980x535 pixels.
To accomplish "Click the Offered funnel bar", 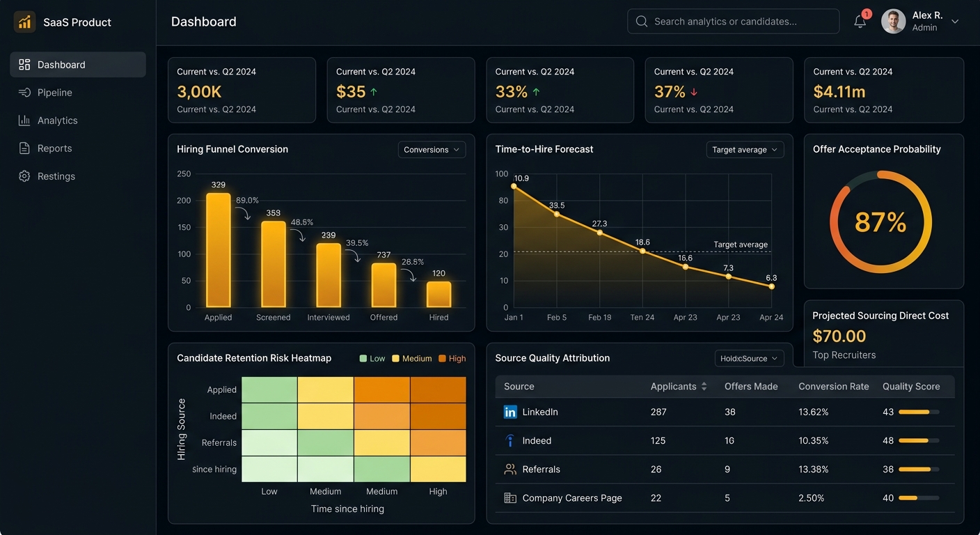I will click(x=384, y=285).
